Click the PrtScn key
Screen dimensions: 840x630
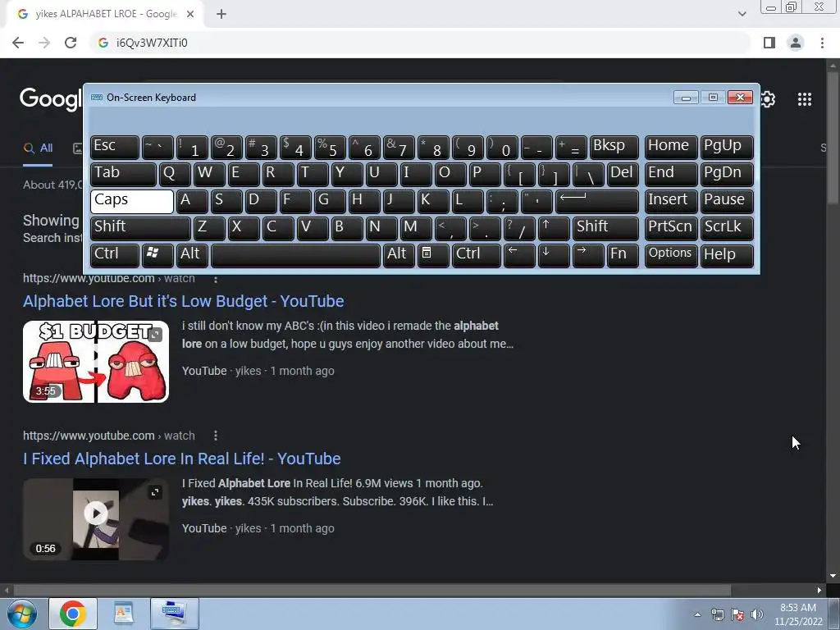(671, 228)
